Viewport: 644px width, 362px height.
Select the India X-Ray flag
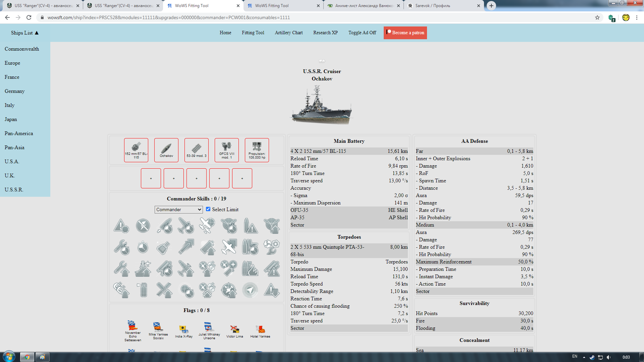click(x=183, y=331)
